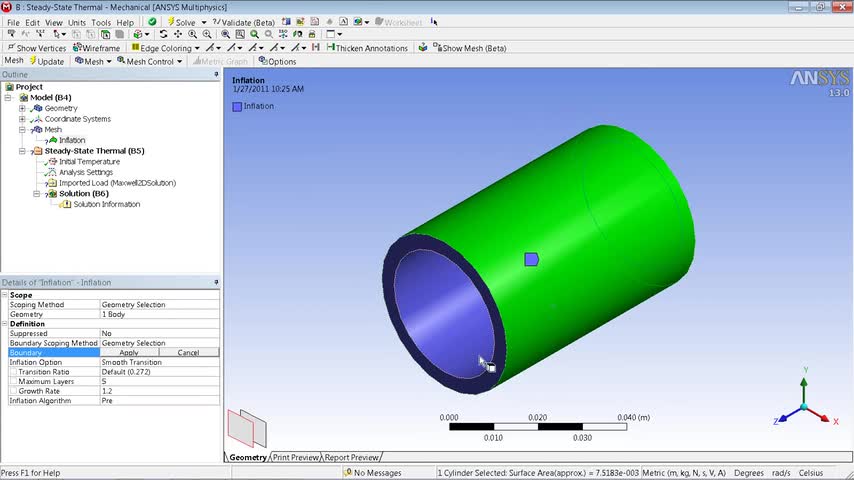854x480 pixels.
Task: Click the Inflation tag on the cylinder
Action: [532, 259]
